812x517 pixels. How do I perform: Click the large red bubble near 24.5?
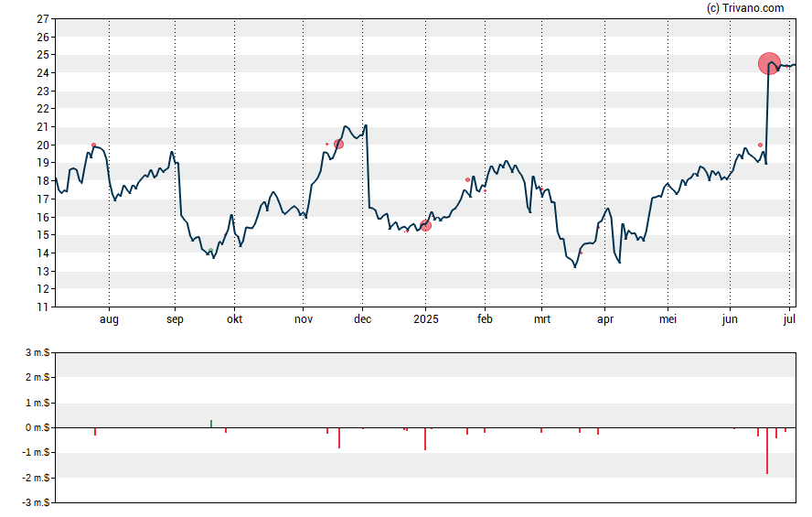[769, 64]
